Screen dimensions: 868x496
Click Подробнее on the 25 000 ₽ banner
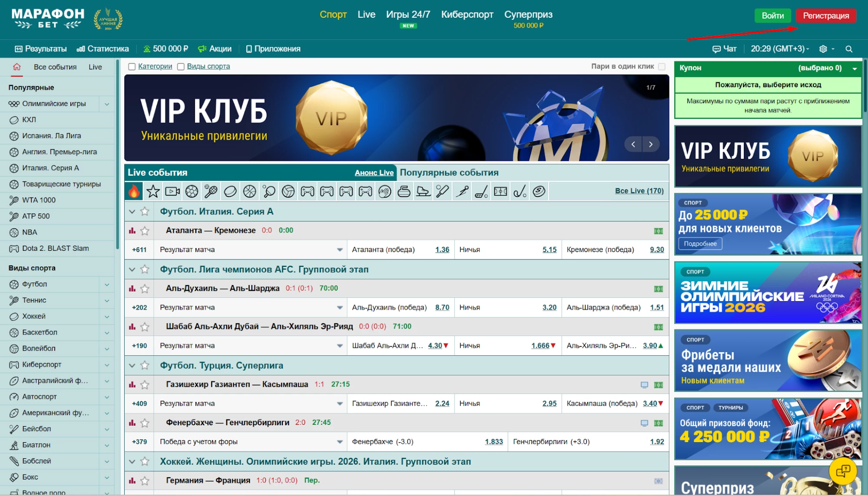coord(700,243)
